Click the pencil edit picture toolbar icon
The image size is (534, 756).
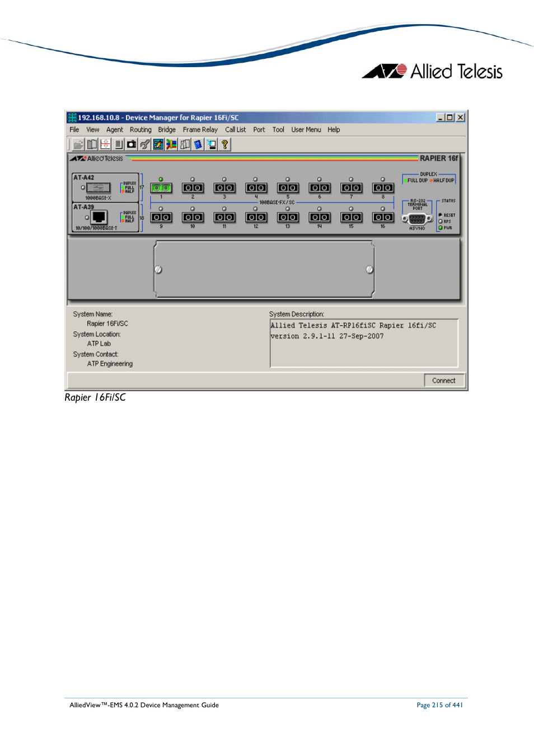click(x=158, y=144)
